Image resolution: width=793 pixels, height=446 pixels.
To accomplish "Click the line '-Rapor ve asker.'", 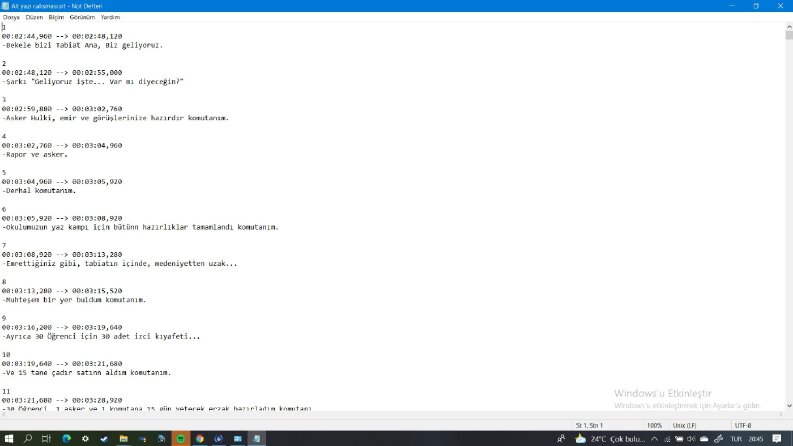I will tap(34, 155).
